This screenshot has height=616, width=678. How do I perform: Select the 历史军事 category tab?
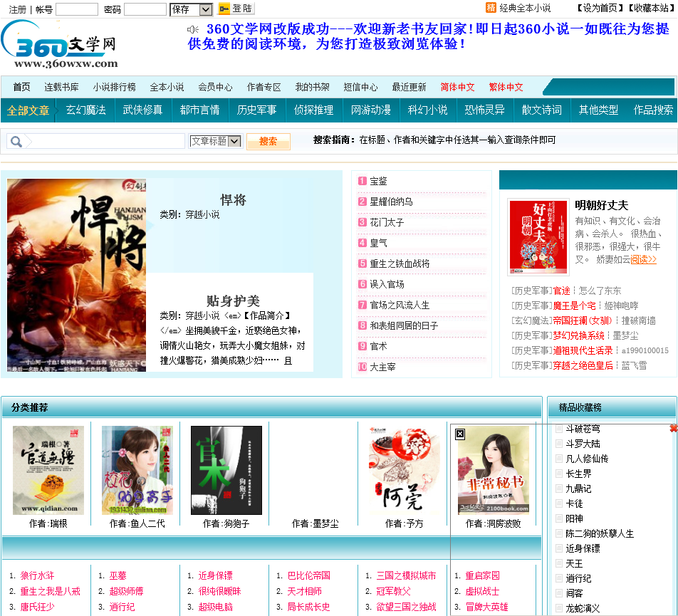257,110
